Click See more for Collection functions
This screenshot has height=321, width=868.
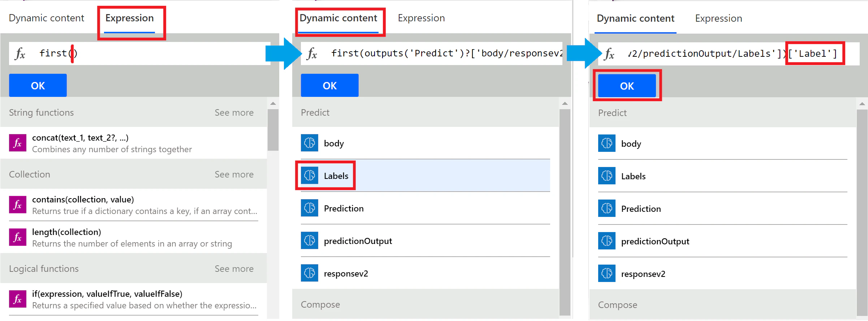click(x=234, y=174)
